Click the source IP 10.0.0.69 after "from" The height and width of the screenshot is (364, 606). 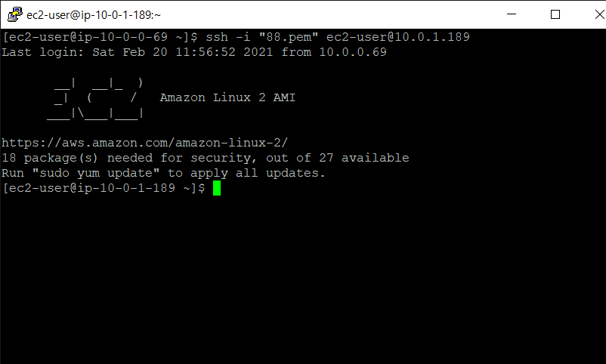click(353, 52)
